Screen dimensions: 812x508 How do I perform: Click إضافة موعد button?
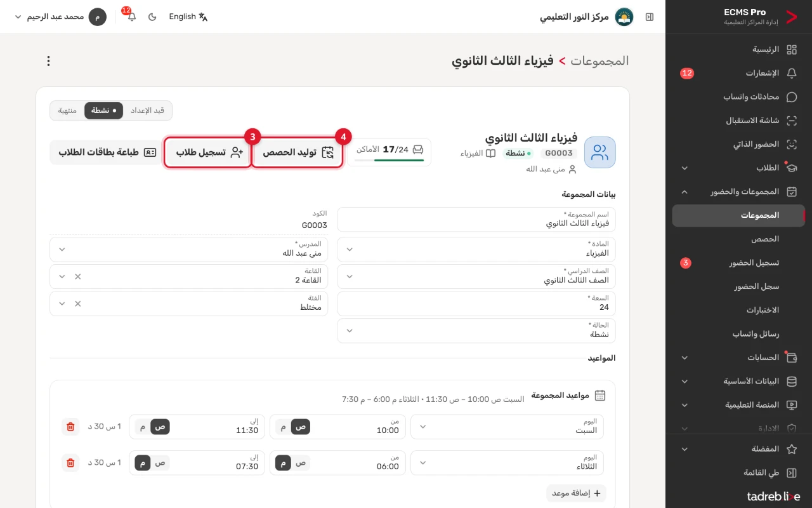pos(576,493)
